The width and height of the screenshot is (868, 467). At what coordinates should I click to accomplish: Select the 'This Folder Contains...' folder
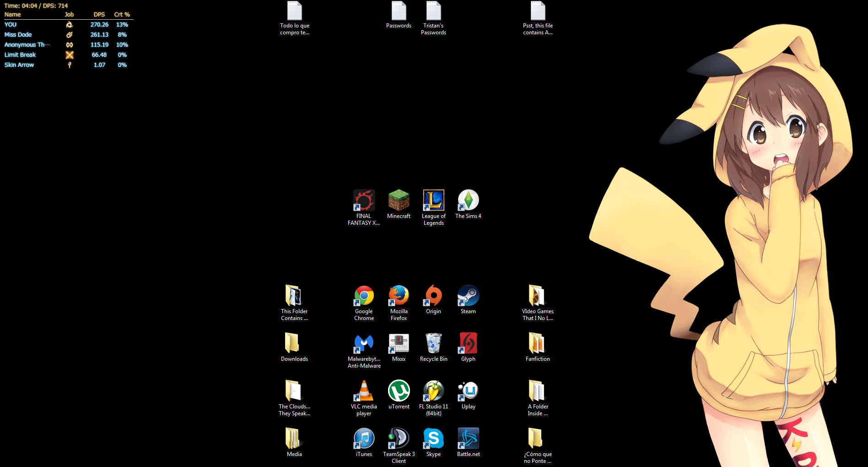point(294,303)
